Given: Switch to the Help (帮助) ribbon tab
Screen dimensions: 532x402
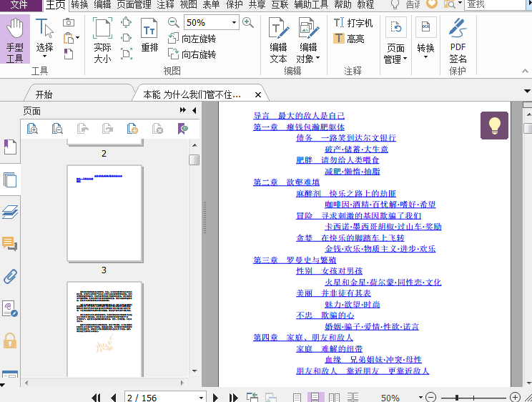Looking at the screenshot, I should coord(343,4).
